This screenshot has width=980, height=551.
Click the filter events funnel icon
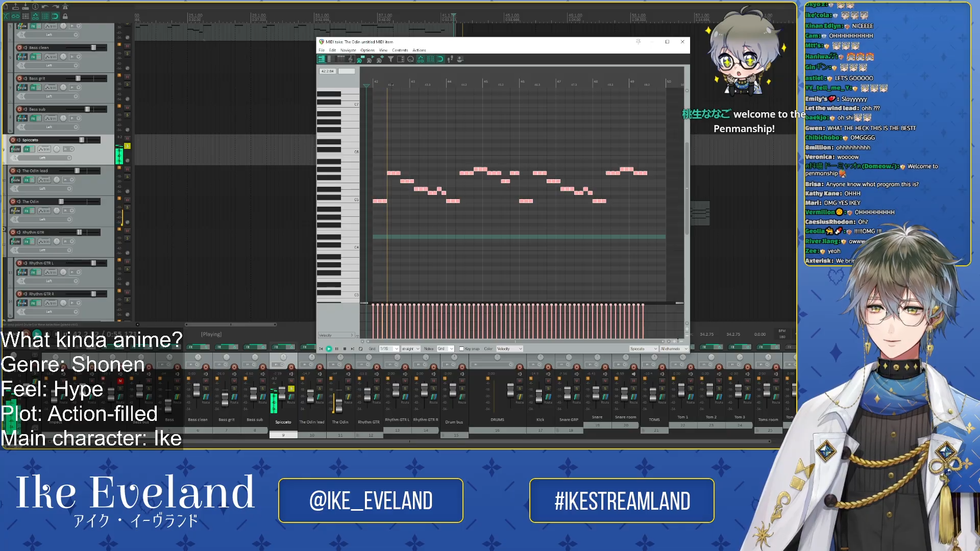pyautogui.click(x=391, y=59)
